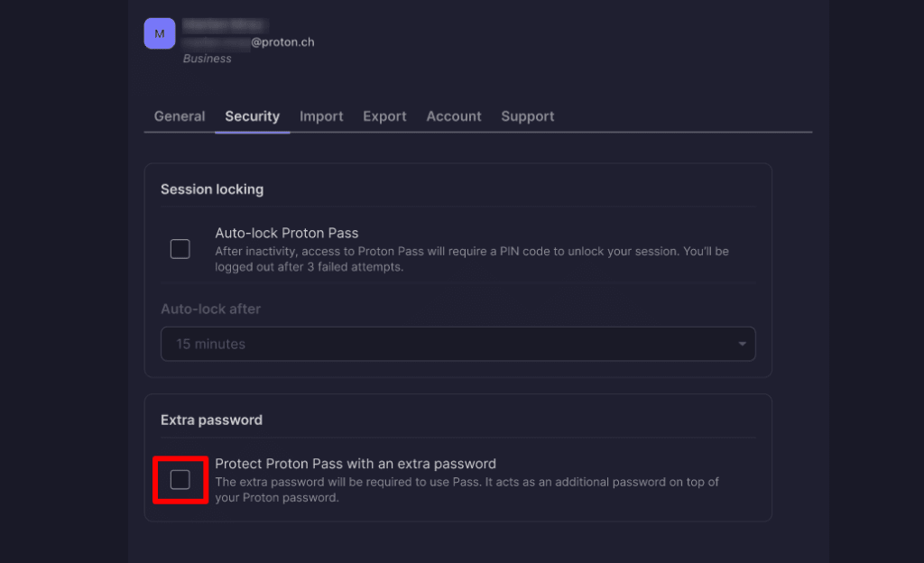Click the chevron on the 15 minutes selector

pyautogui.click(x=741, y=344)
